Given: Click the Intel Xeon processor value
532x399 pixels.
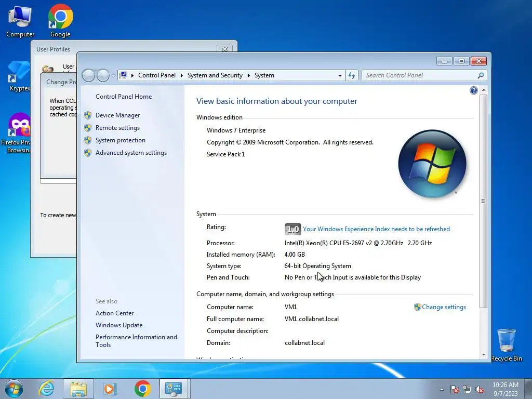Looking at the screenshot, I should pyautogui.click(x=358, y=243).
